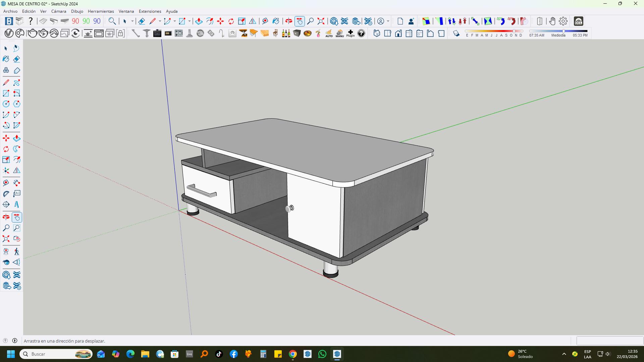This screenshot has height=362, width=644.
Task: Expand the Select tool dropdown arrow
Action: 132,21
